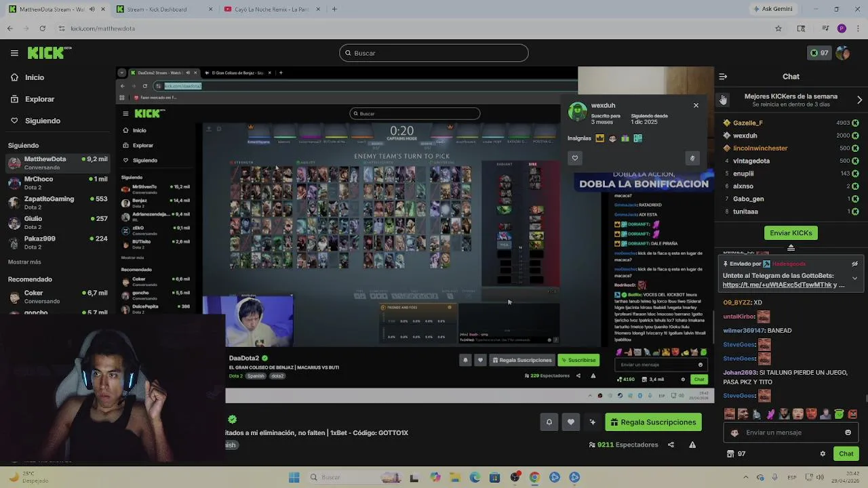
Task: Expand the pinned Telegram message chevron
Action: coord(854,279)
